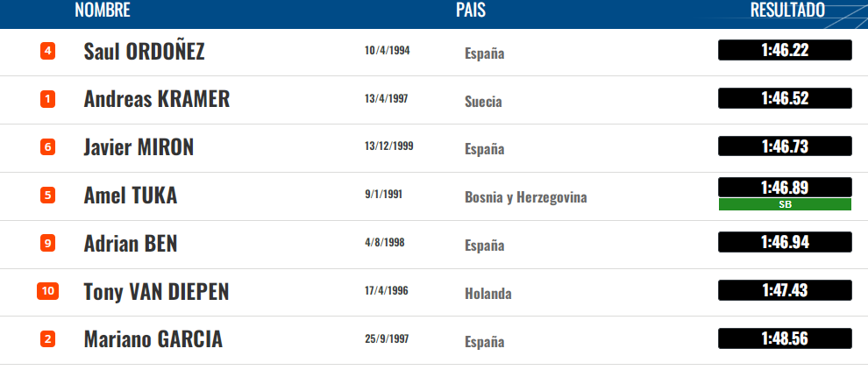Click Suecia country label for Kramer
Screen dimensions: 868x370
483,102
